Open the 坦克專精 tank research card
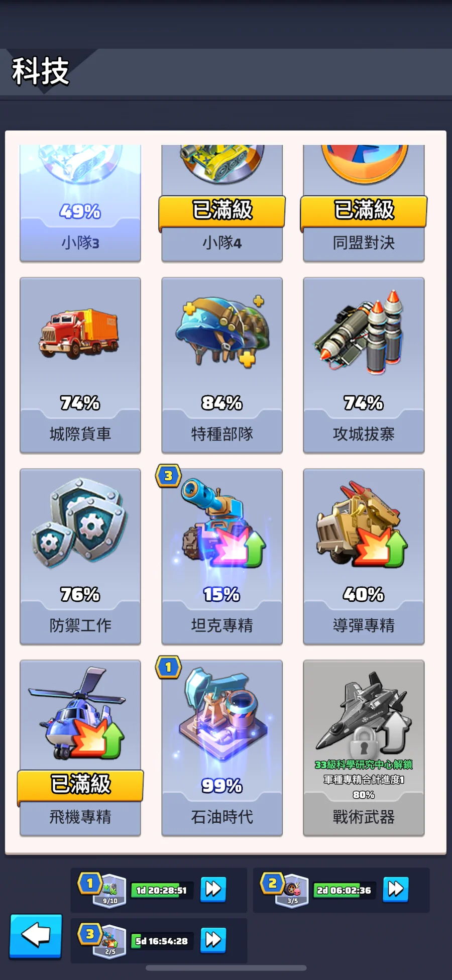This screenshot has height=980, width=452. (222, 557)
